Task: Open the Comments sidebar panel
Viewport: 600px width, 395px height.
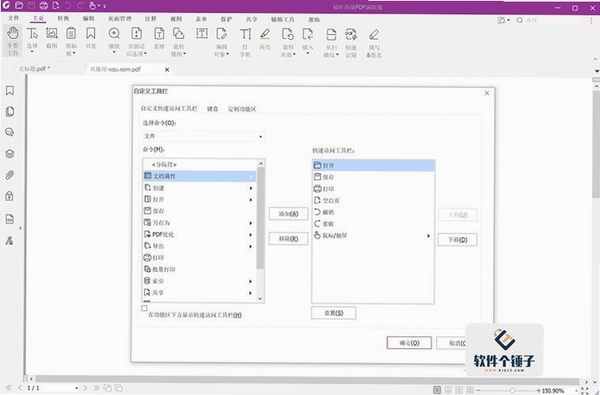Action: point(10,132)
